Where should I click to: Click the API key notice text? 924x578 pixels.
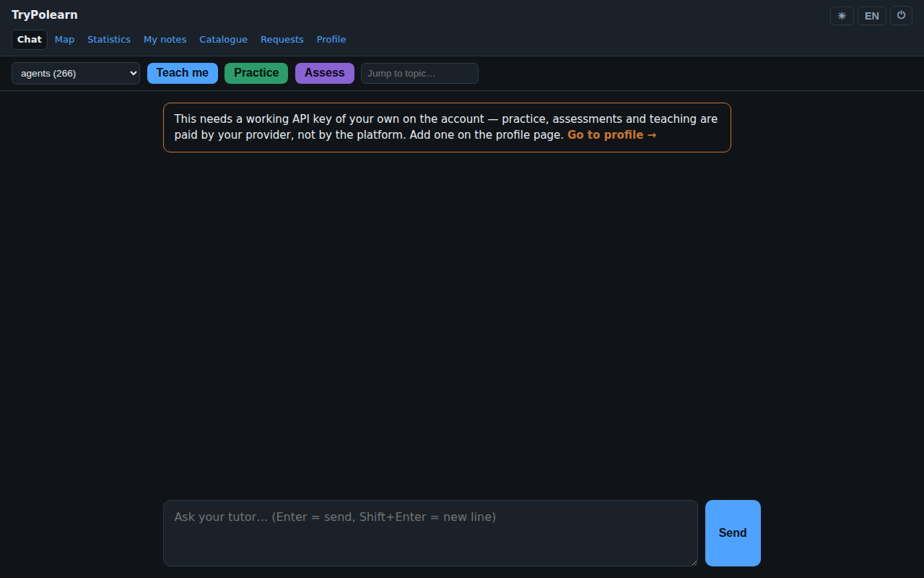(446, 127)
